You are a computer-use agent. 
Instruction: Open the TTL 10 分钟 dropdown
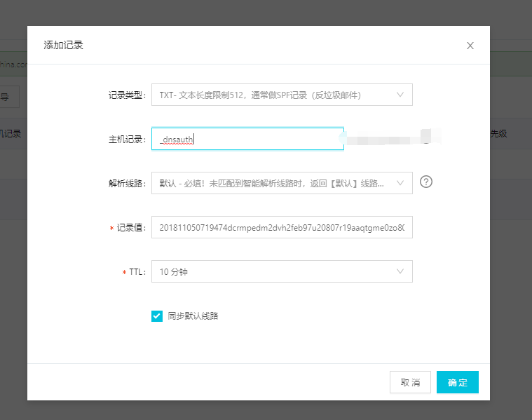coord(282,271)
